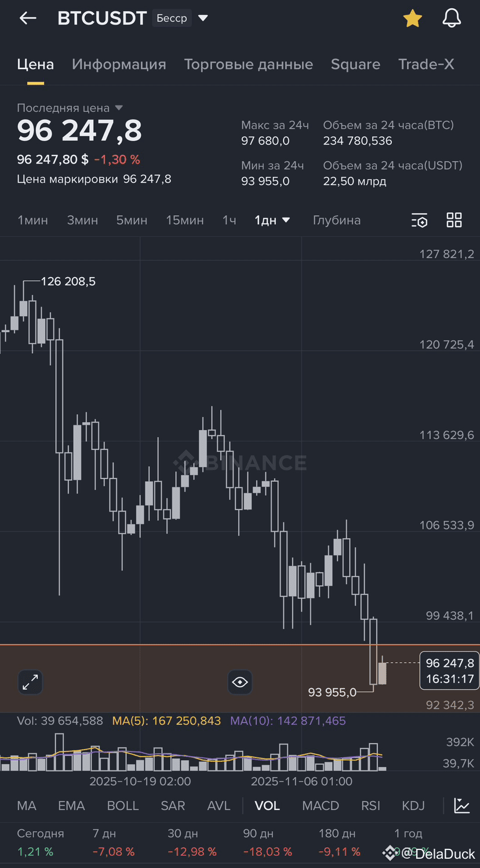Tap the BTCUSDT pair title
The width and height of the screenshot is (480, 868).
coord(102,18)
